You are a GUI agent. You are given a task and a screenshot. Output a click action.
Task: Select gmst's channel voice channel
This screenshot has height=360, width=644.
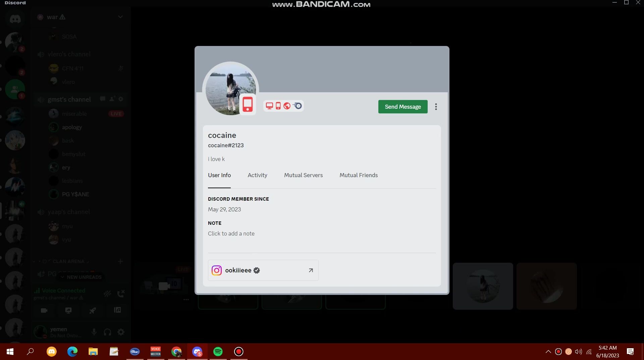point(69,99)
